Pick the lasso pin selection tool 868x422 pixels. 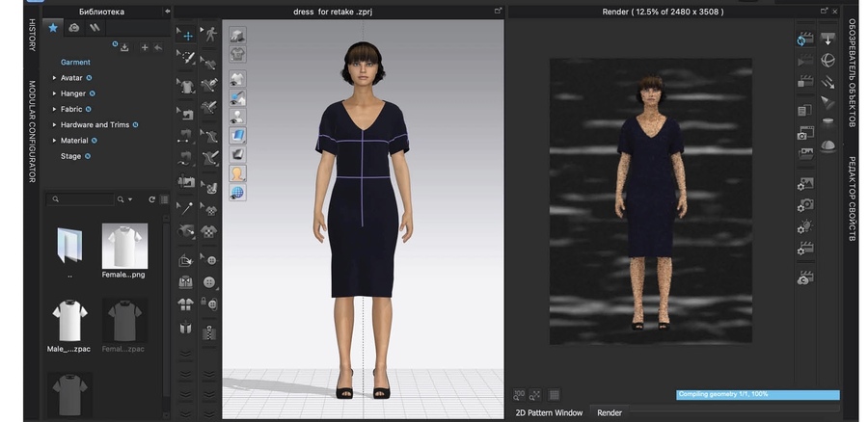pyautogui.click(x=186, y=58)
